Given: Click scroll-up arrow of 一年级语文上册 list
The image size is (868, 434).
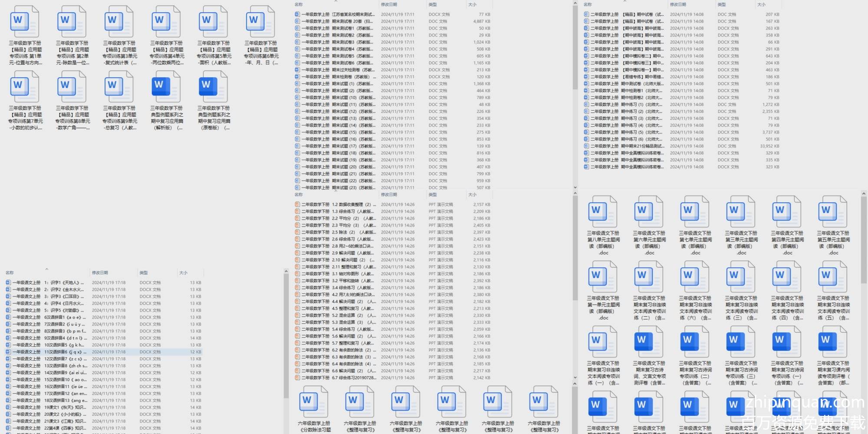Looking at the screenshot, I should (x=286, y=271).
